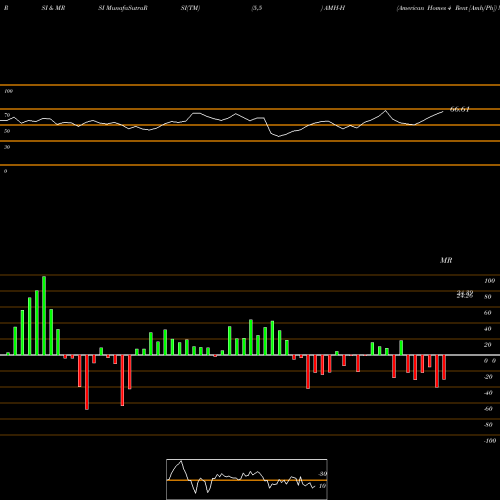The image size is (500, 500).
Task: Click the 80 label on MR axis
Action: (x=488, y=297)
